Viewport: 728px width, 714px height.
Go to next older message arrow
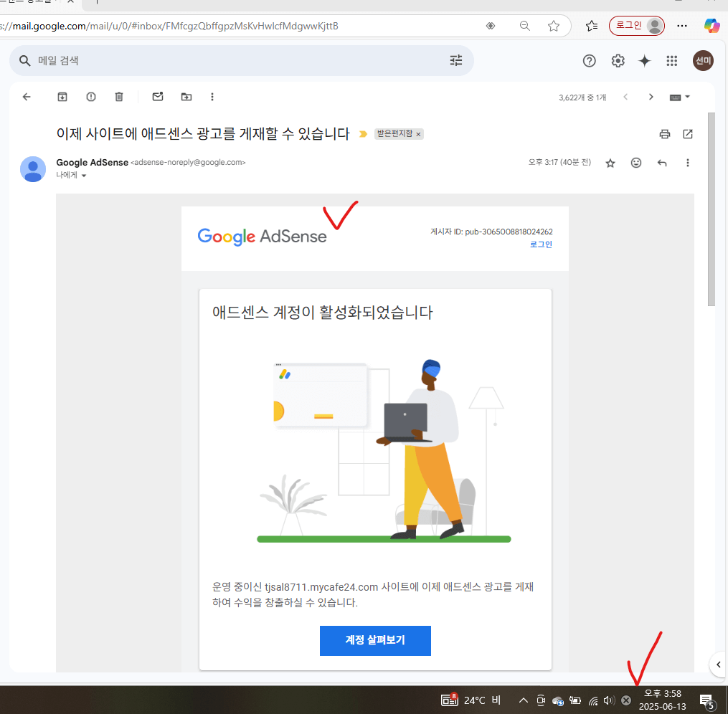tap(651, 97)
